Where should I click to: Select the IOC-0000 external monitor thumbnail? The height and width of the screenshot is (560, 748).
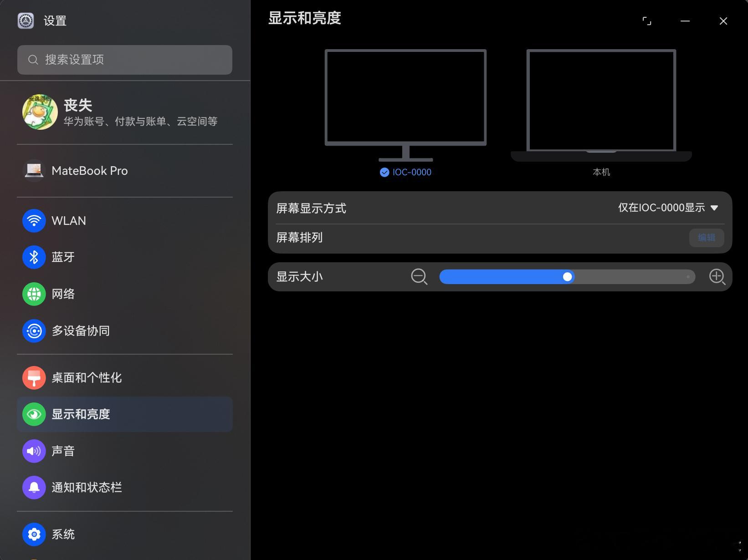405,105
